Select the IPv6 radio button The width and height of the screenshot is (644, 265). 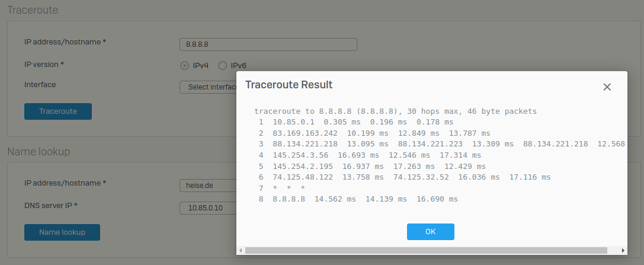pyautogui.click(x=223, y=66)
